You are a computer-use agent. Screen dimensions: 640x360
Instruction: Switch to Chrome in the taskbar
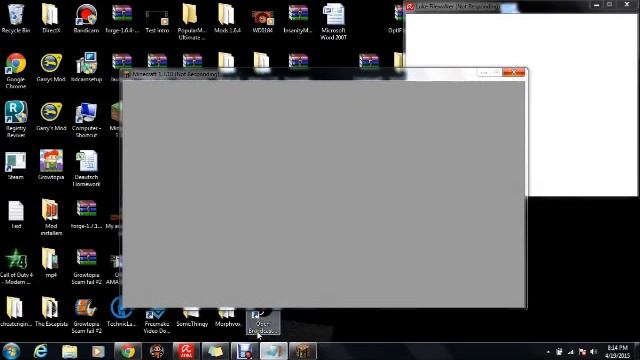click(x=127, y=351)
